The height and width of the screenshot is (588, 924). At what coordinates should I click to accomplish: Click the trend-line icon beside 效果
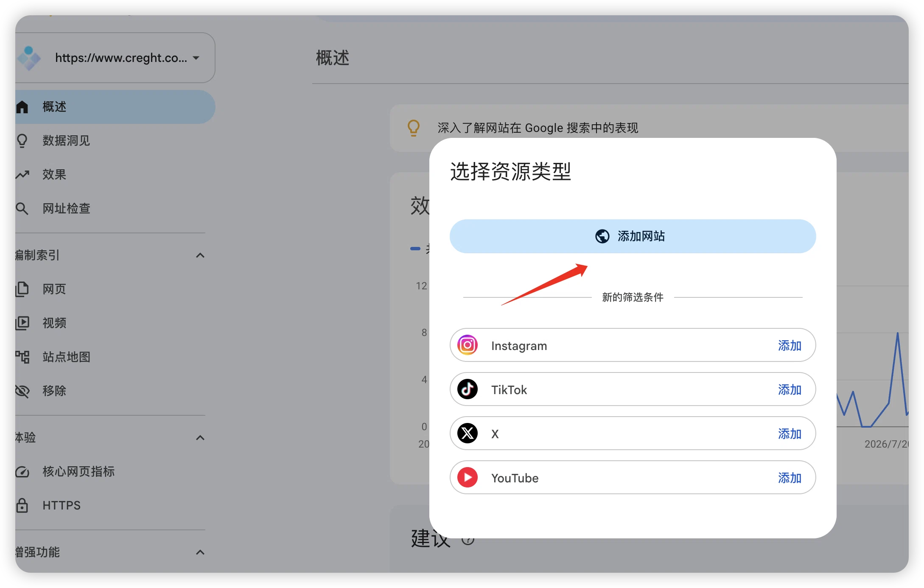(x=22, y=174)
